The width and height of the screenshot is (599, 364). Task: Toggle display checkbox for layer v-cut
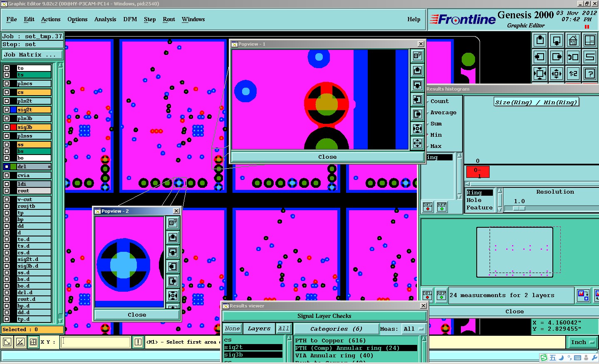(7, 199)
